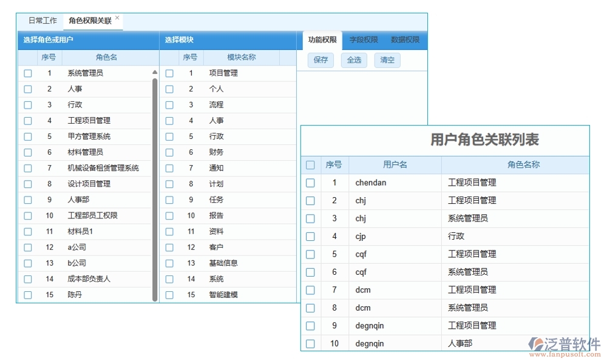Enable the 项目管理 module checkbox
This screenshot has height=364, width=607.
[x=169, y=73]
